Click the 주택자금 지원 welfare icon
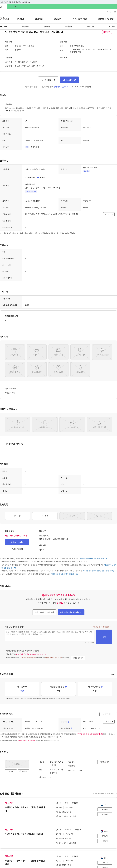This screenshot has width=117, height=868. pos(15,369)
